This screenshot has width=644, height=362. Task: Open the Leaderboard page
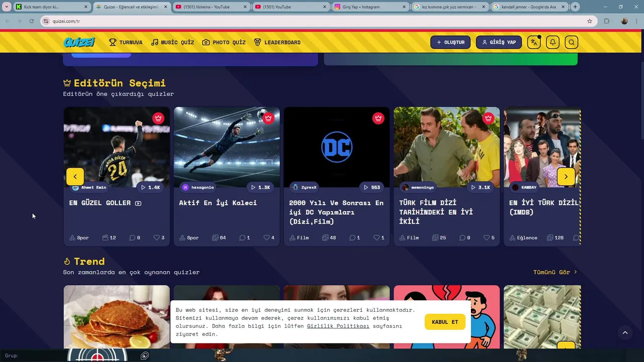pos(277,42)
